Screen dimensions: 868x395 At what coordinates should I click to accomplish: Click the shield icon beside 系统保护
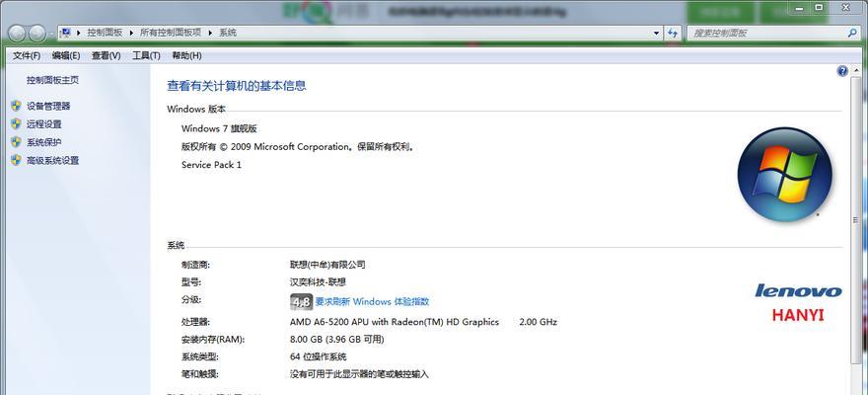point(16,142)
